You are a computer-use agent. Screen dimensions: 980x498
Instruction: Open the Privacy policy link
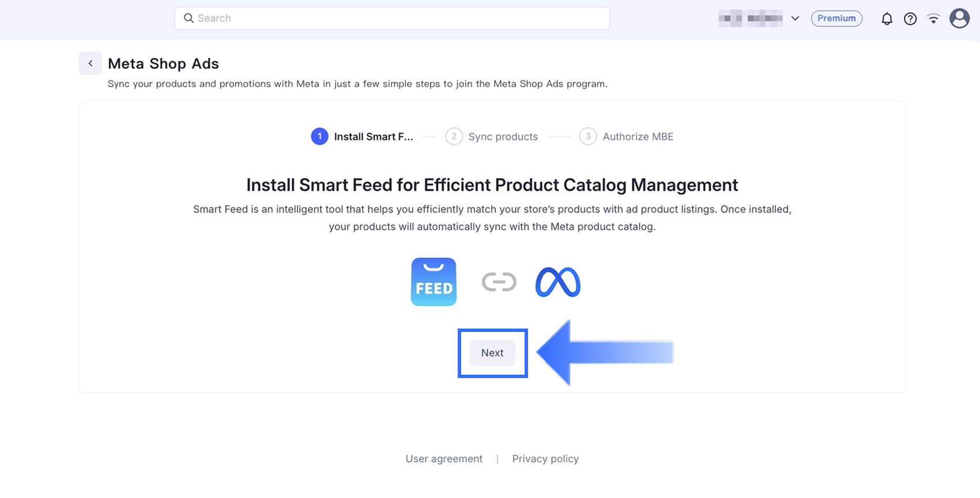[545, 459]
